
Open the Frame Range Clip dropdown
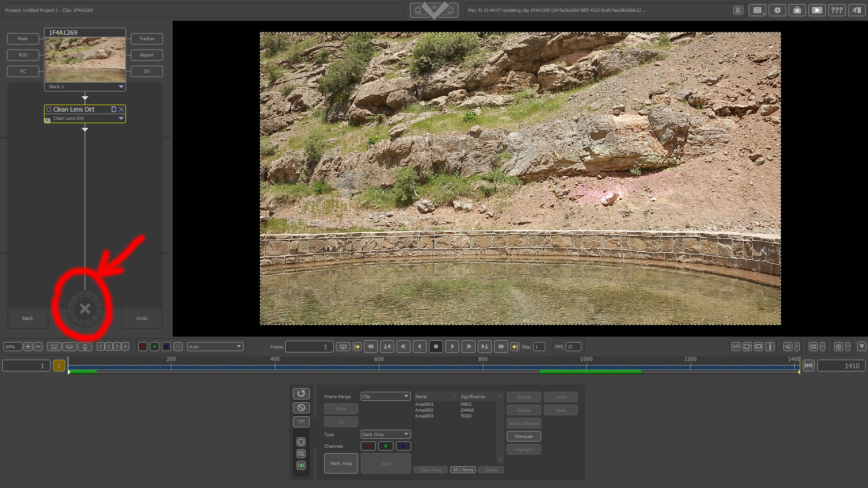(386, 397)
